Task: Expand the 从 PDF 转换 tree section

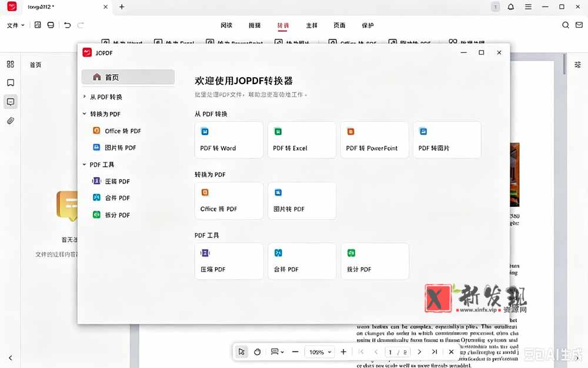Action: [84, 97]
